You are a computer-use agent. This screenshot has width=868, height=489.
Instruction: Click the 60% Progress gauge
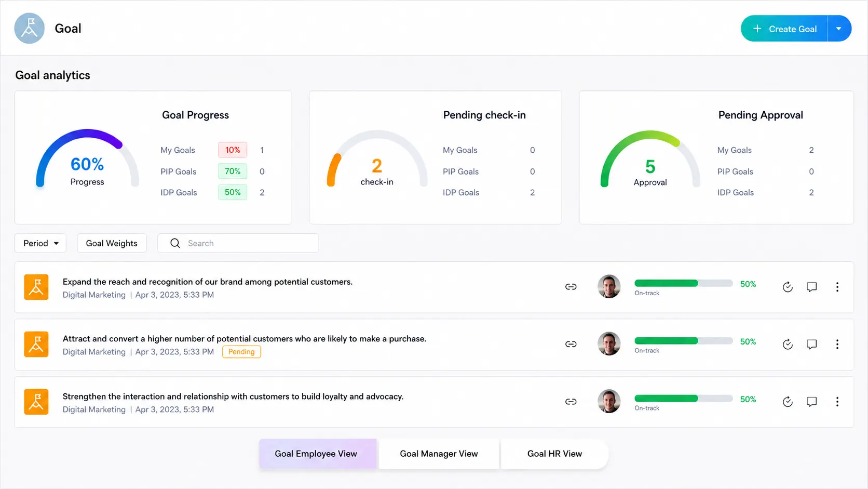pyautogui.click(x=87, y=158)
